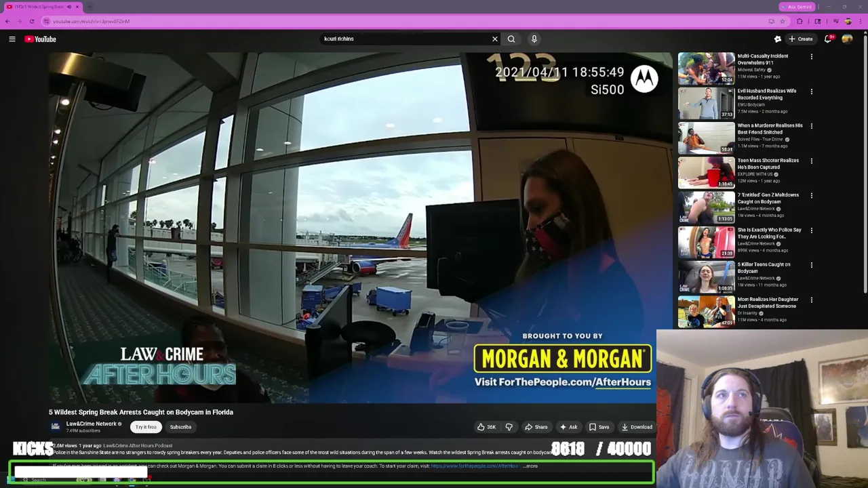Open options menu for She Is Exactly video

(811, 230)
